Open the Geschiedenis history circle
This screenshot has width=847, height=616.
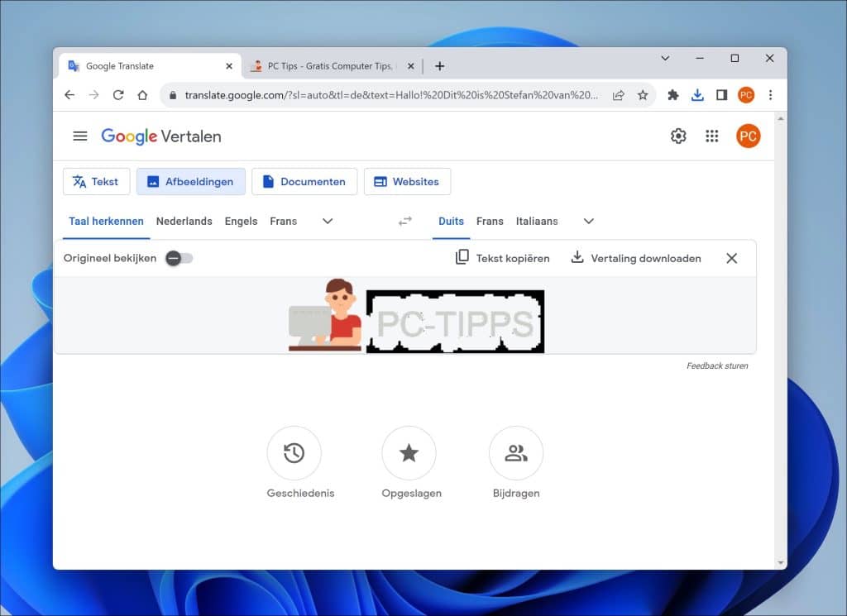[x=294, y=453]
